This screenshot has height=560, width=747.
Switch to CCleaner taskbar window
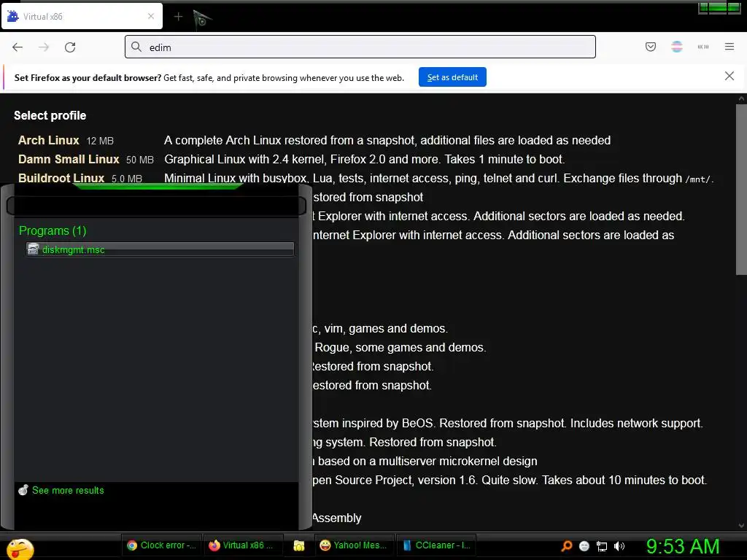click(436, 545)
